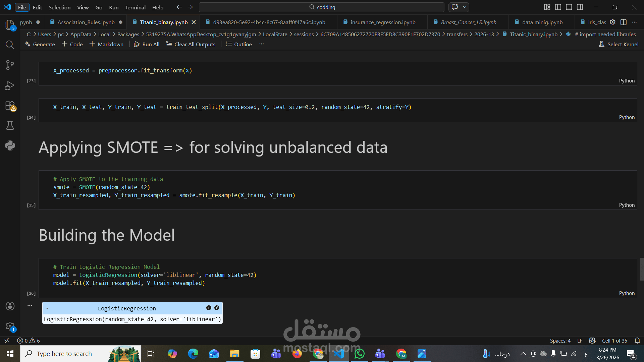Open the Python sidebar icon

click(x=10, y=145)
